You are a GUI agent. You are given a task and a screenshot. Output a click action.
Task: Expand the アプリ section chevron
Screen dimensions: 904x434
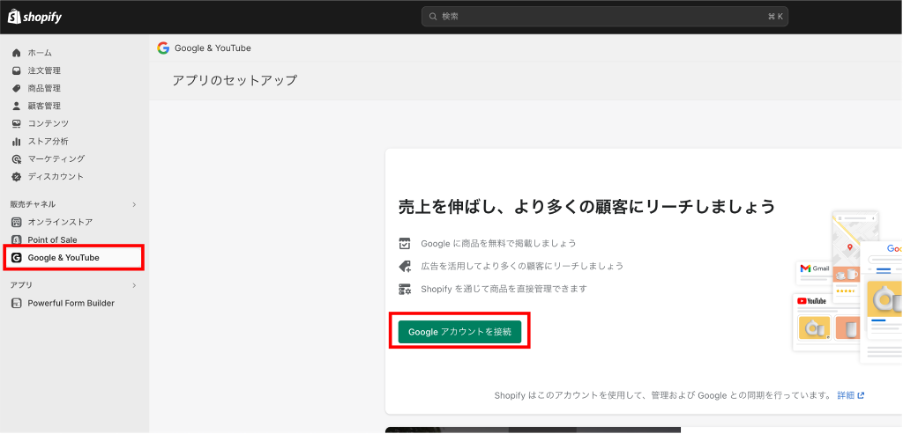(134, 285)
